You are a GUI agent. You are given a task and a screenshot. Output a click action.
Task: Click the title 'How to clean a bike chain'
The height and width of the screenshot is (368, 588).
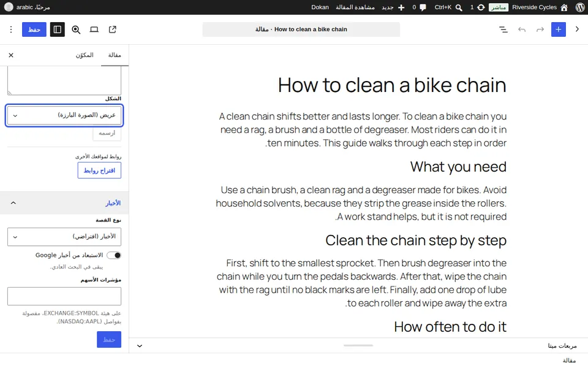(392, 85)
